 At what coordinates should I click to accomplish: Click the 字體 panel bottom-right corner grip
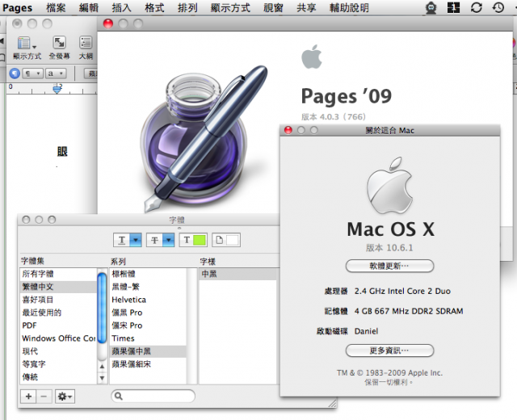[332, 403]
